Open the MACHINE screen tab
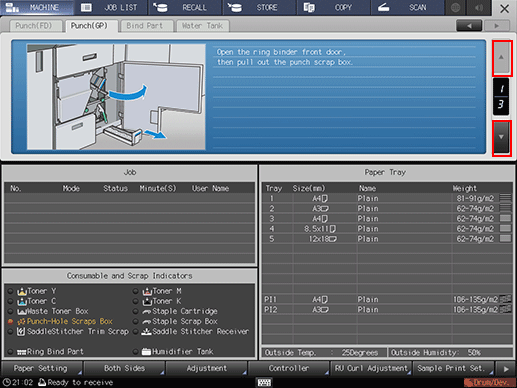The image size is (517, 388). tap(37, 7)
